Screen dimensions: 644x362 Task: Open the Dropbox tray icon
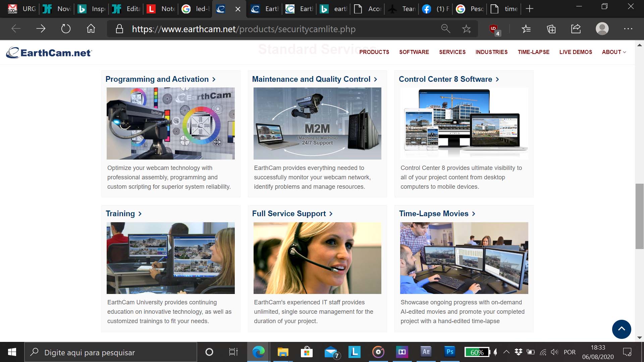pos(519,352)
